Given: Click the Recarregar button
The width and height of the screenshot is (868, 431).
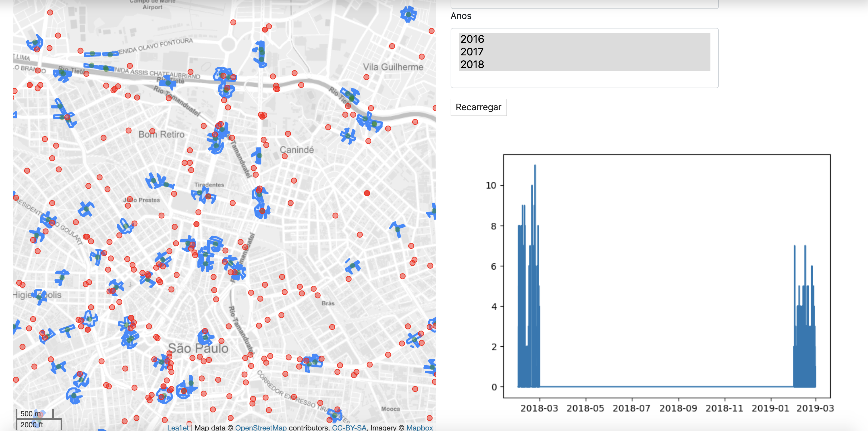Looking at the screenshot, I should (479, 107).
